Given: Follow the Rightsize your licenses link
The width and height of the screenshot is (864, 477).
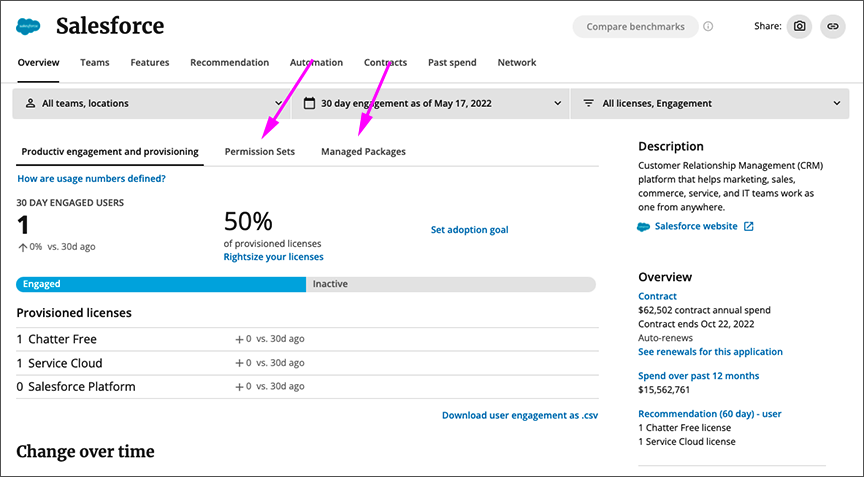Looking at the screenshot, I should point(273,257).
